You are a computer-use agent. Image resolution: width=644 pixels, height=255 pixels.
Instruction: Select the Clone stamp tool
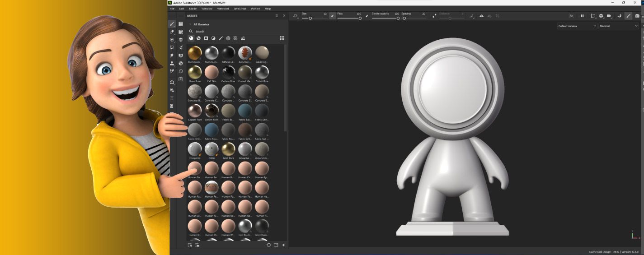coord(172,63)
